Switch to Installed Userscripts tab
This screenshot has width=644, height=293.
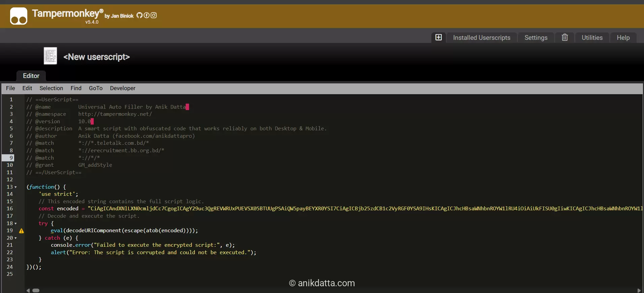[482, 37]
